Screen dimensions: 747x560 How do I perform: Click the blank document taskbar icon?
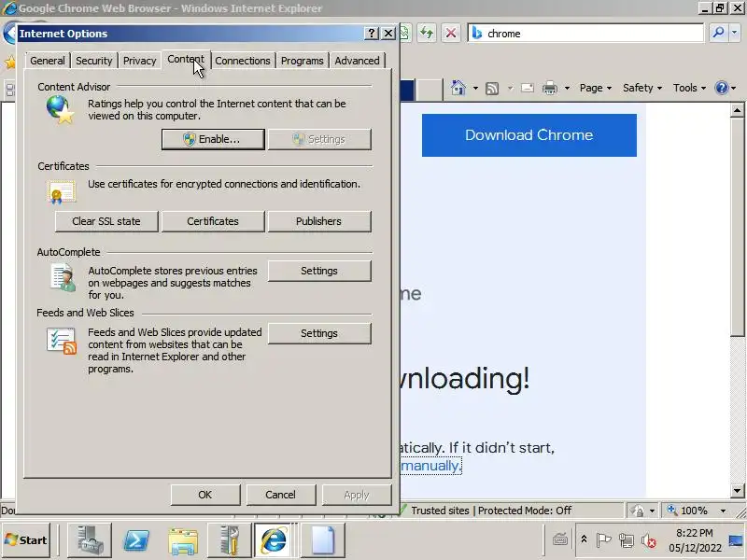[323, 540]
